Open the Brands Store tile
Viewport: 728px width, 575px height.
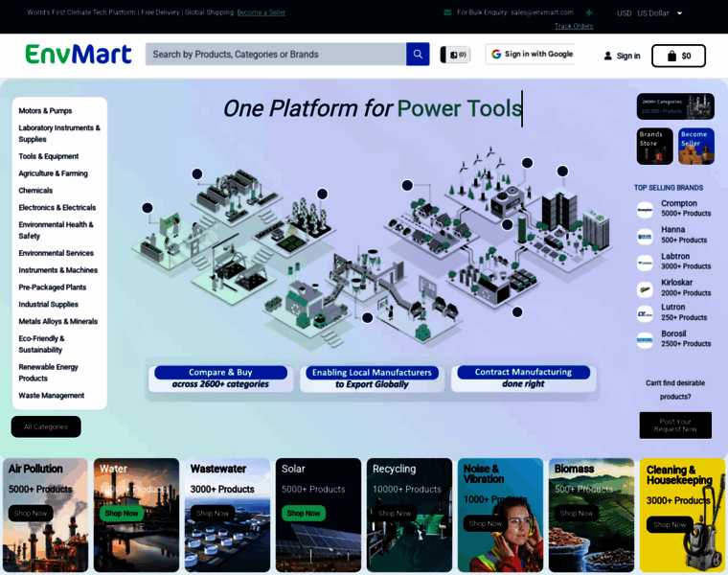pos(654,147)
